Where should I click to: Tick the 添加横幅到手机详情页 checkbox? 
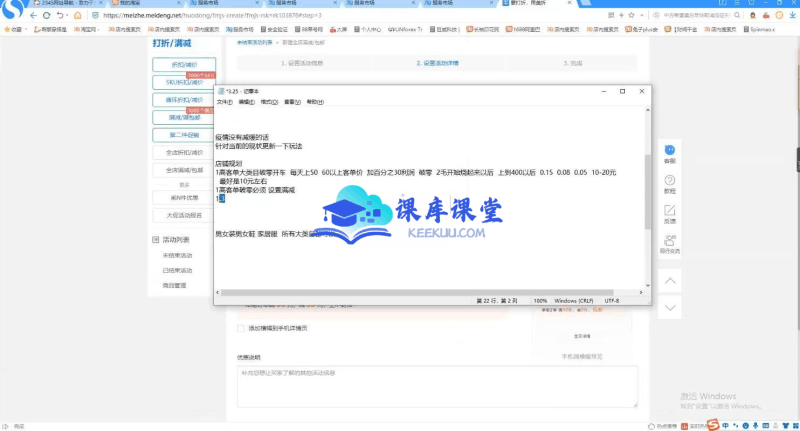240,328
